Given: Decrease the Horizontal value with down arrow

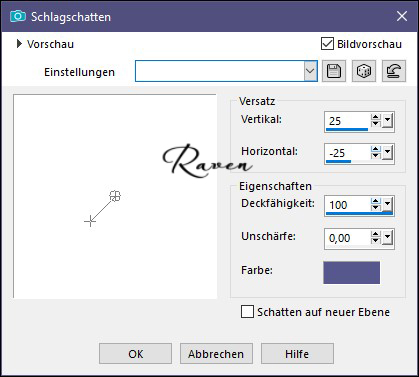Looking at the screenshot, I should tap(376, 157).
